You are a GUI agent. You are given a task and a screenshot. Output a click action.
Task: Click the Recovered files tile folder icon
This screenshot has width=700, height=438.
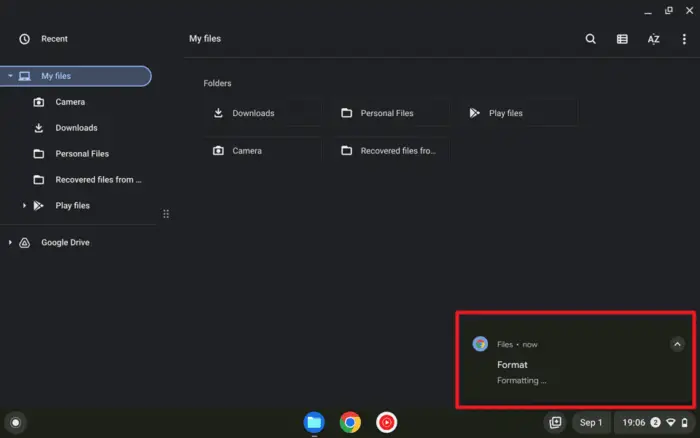click(346, 150)
